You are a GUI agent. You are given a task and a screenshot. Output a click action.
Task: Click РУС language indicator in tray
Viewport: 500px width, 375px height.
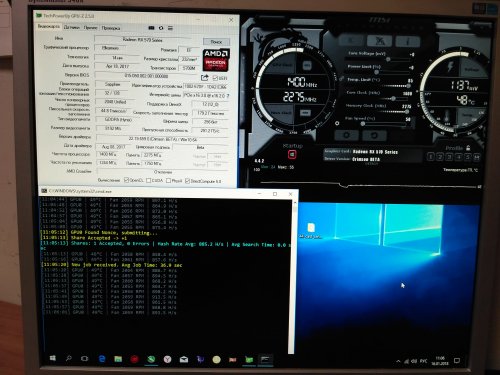423,361
